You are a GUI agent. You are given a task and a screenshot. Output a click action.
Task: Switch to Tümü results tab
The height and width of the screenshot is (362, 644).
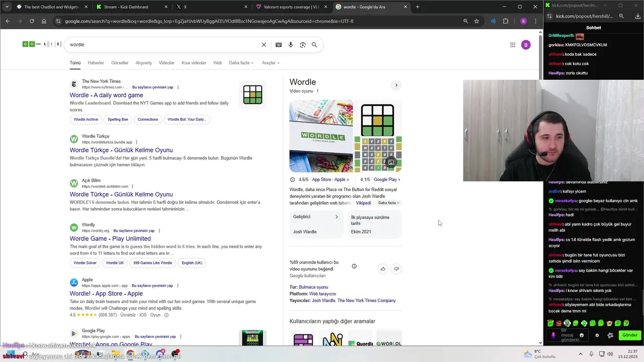(x=75, y=63)
